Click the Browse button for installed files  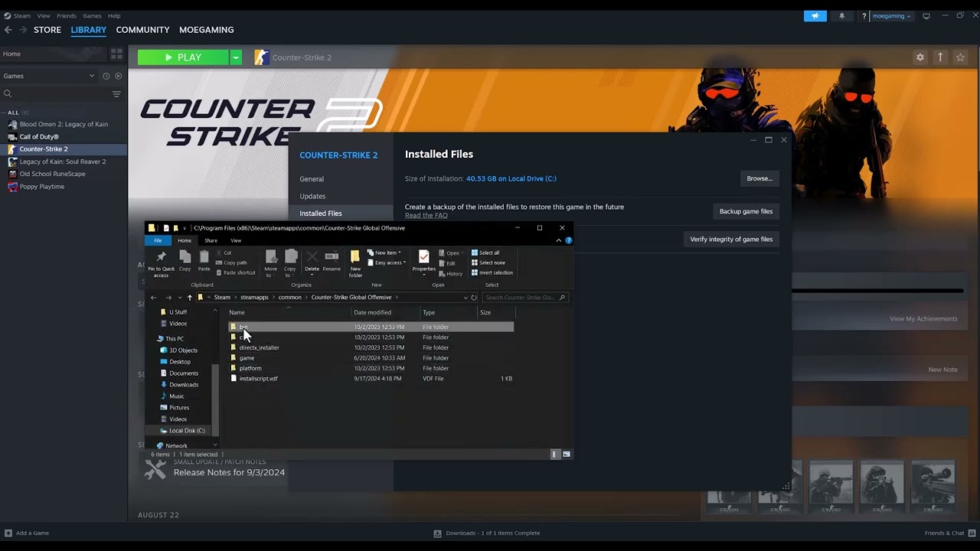(759, 178)
